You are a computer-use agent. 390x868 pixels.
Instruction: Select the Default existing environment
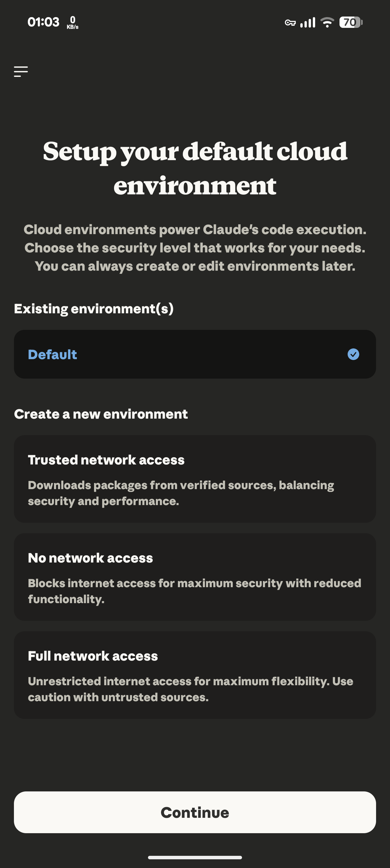click(x=195, y=354)
